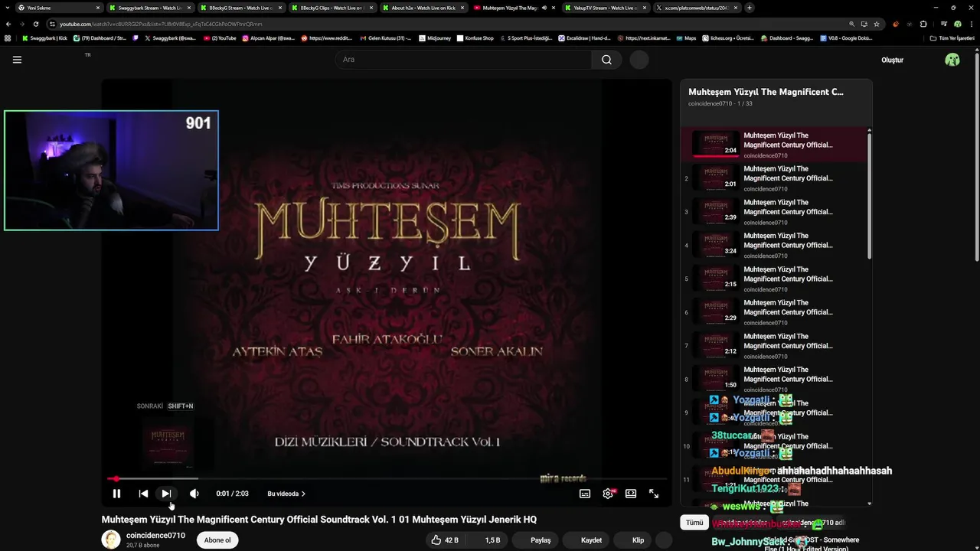Select the 'Tümü' filter chip
Image resolution: width=980 pixels, height=551 pixels.
click(694, 523)
